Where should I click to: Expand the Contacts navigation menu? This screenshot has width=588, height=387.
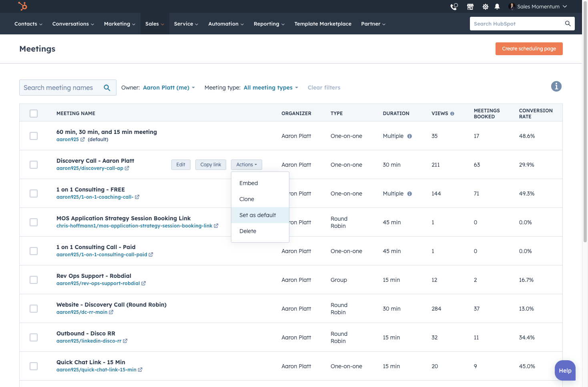tap(28, 24)
